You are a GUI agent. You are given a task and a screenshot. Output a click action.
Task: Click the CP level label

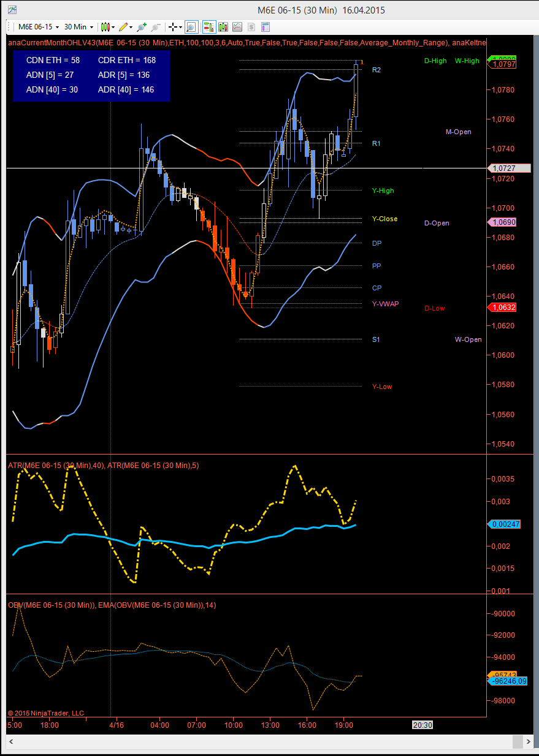[377, 288]
